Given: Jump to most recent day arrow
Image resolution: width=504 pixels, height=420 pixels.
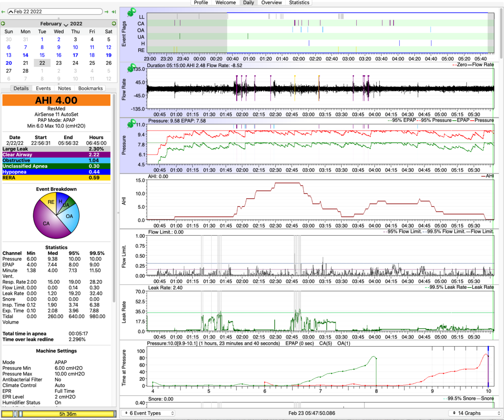Looking at the screenshot, I should click(114, 12).
